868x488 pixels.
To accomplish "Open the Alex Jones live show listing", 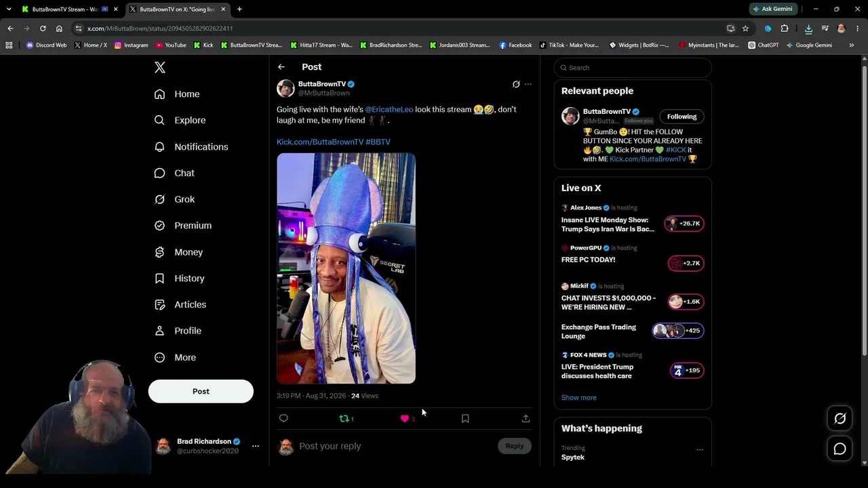I will coord(632,220).
